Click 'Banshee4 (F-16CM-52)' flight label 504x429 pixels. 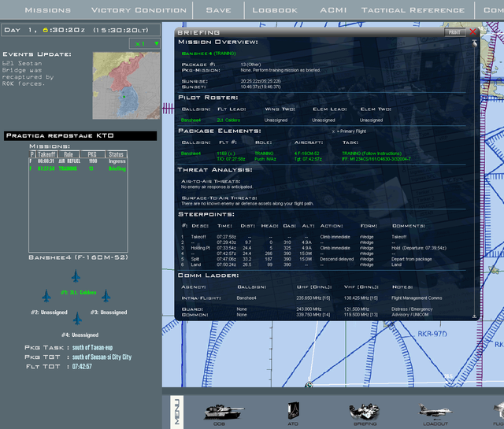79,257
